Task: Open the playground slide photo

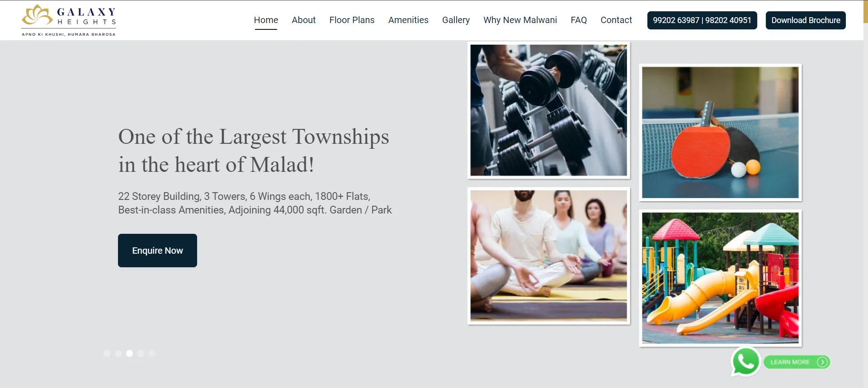Action: pos(720,278)
